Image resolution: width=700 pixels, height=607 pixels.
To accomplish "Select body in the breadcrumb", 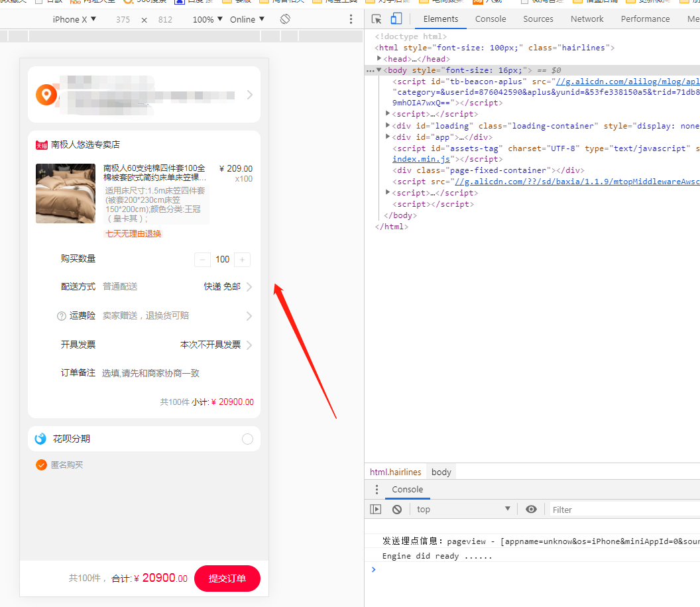I will click(441, 472).
